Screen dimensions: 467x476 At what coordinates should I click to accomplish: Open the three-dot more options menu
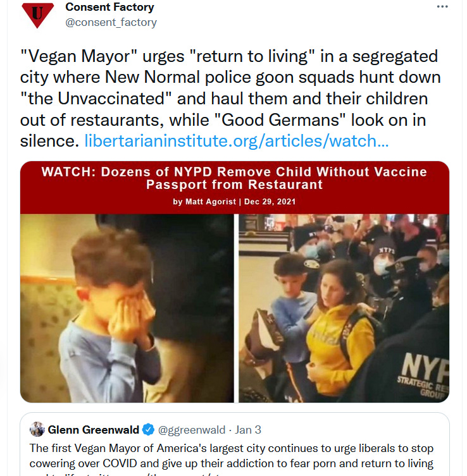click(442, 7)
